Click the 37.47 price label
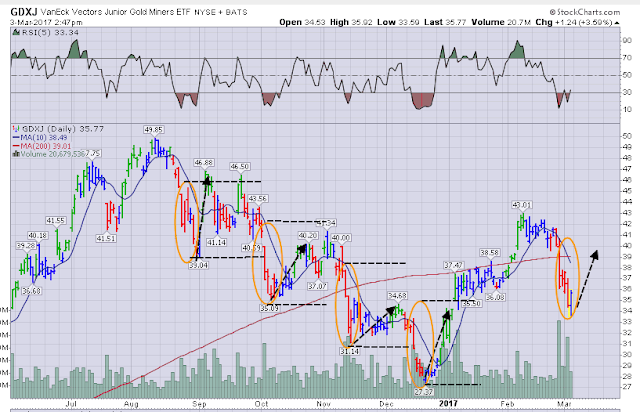This screenshot has width=640, height=412. click(453, 265)
